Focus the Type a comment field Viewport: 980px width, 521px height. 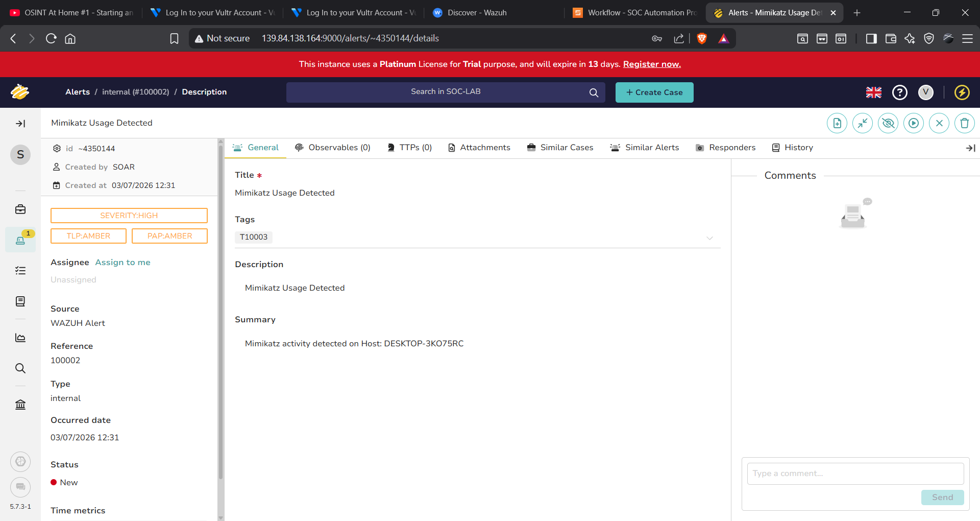855,473
